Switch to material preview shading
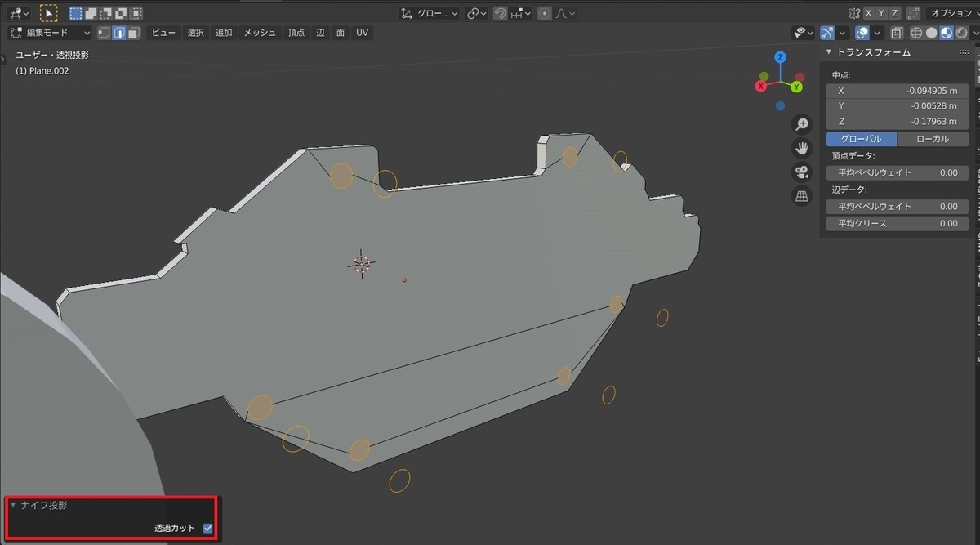 pos(946,33)
